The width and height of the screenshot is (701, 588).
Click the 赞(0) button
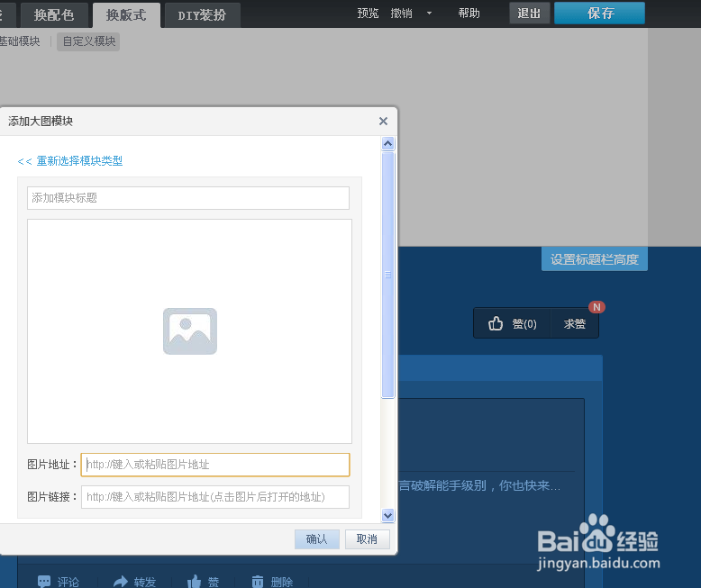[513, 323]
